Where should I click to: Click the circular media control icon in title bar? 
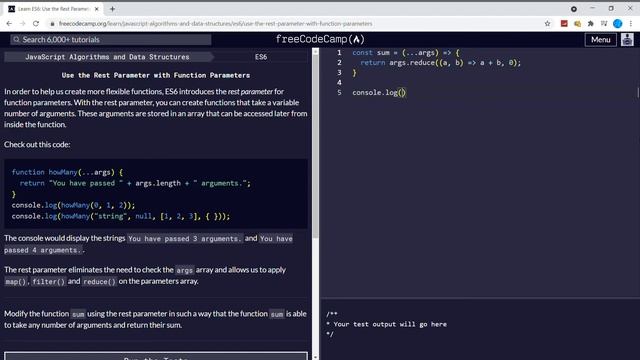pos(574,9)
